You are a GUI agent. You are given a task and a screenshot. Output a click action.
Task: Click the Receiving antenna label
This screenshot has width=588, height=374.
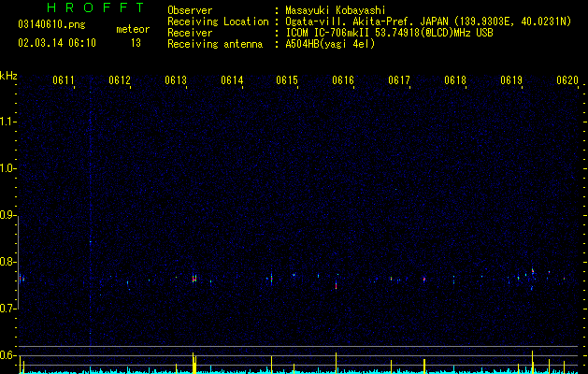pyautogui.click(x=215, y=44)
